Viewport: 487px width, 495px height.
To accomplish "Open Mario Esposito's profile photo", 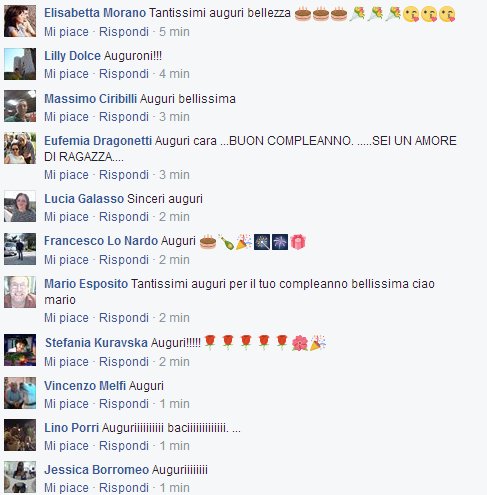I will (x=20, y=292).
